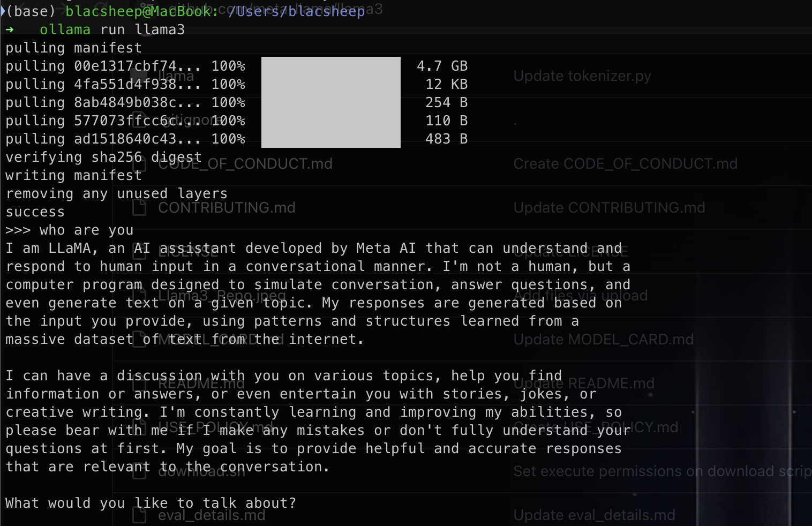View the 'Update tokenizer.py' commit

pyautogui.click(x=582, y=76)
